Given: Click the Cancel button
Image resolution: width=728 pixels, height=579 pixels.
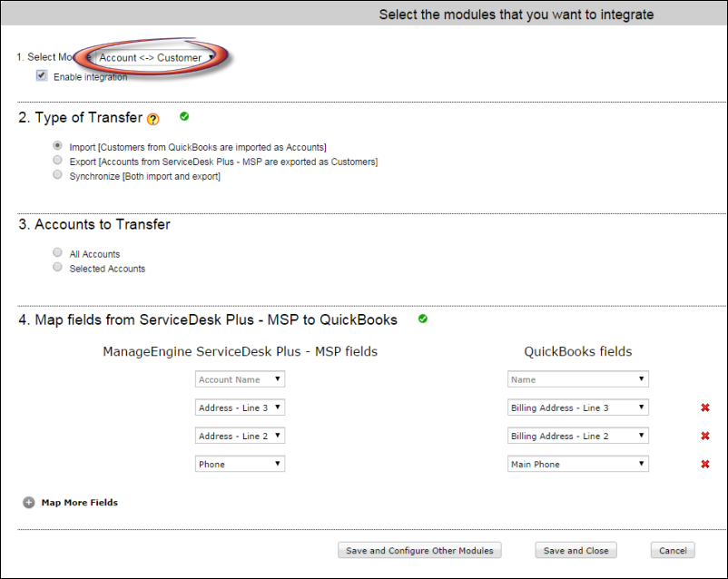Looking at the screenshot, I should point(673,550).
